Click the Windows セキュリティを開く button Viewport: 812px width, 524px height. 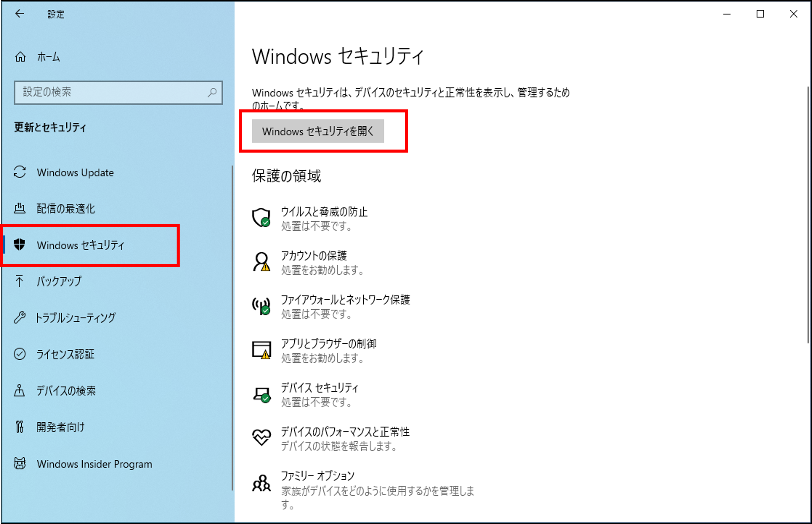point(318,131)
